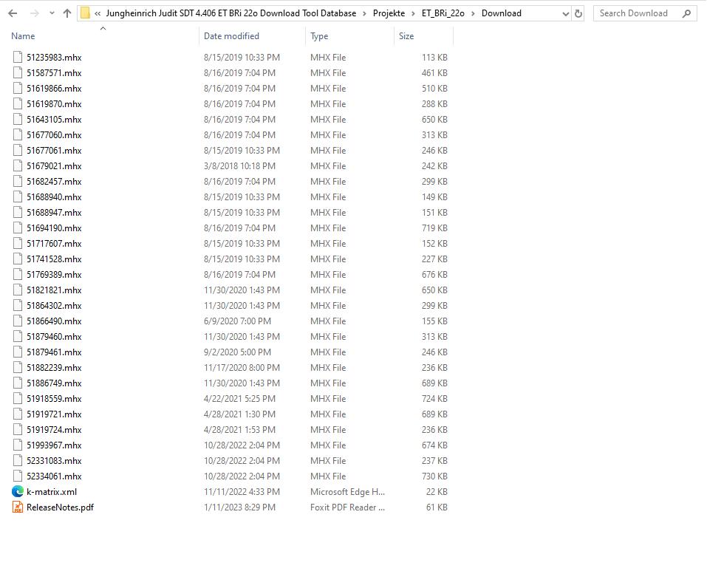707x588 pixels.
Task: Select the file icon of 51619870.mhx
Action: point(18,103)
